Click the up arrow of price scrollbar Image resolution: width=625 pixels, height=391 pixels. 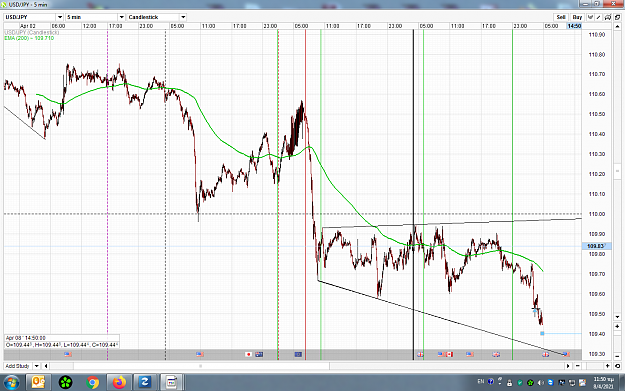point(617,27)
